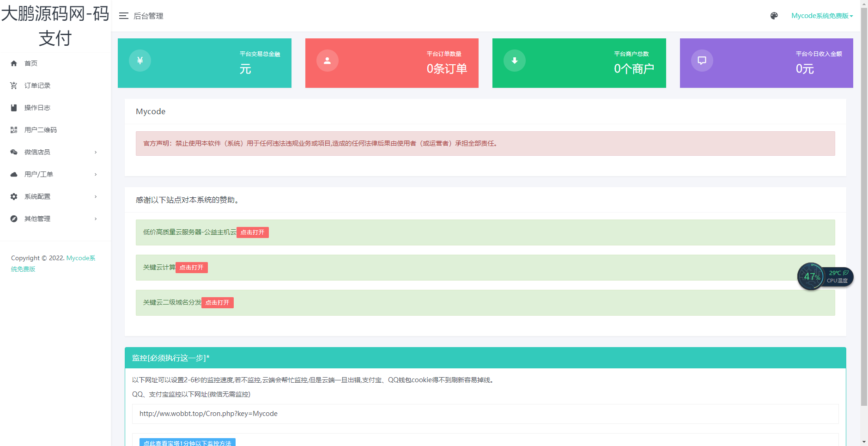This screenshot has height=446, width=868.
Task: Click 点击打开 for 低价高质量云服务器
Action: click(252, 232)
